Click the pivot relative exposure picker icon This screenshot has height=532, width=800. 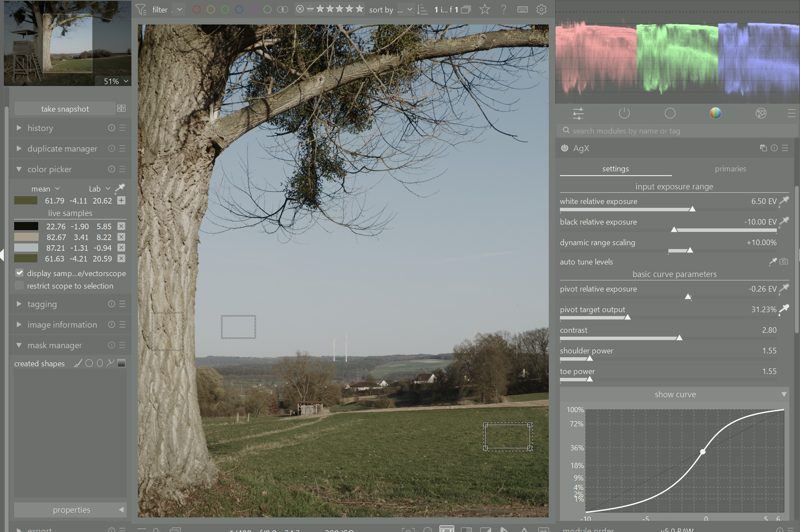[x=784, y=288]
